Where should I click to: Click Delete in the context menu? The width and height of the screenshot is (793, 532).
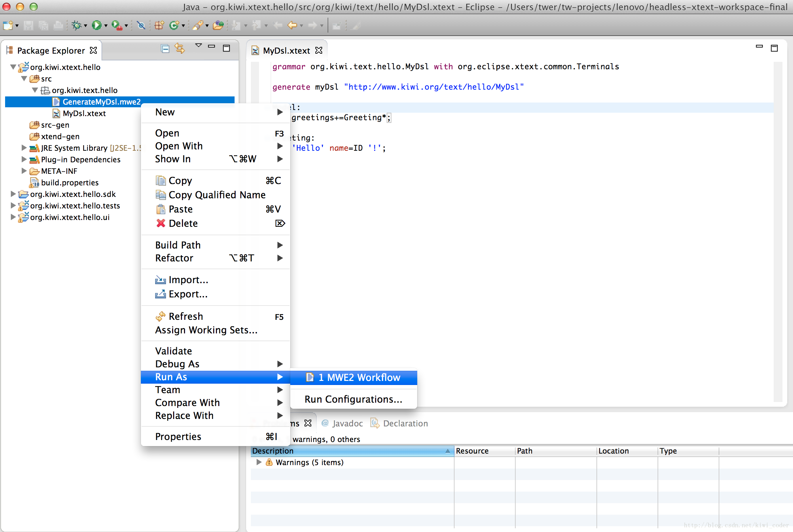pos(216,223)
